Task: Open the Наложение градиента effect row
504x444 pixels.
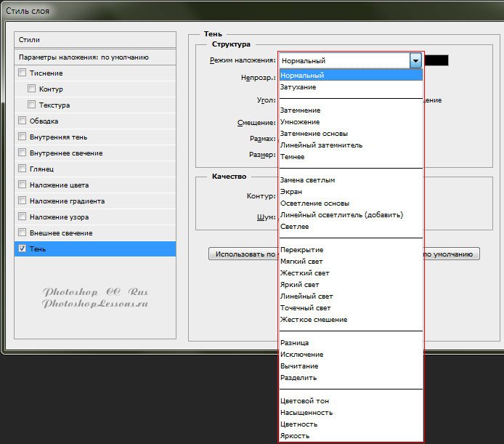Action: [67, 201]
